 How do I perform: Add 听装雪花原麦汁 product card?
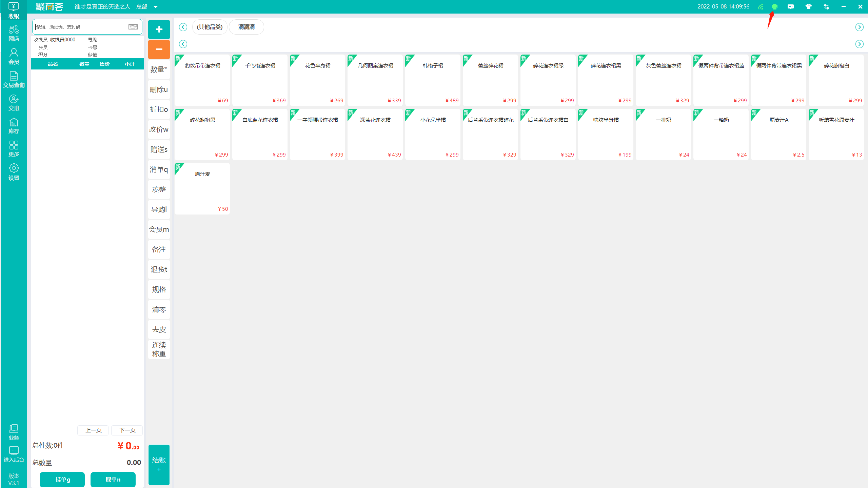point(836,134)
